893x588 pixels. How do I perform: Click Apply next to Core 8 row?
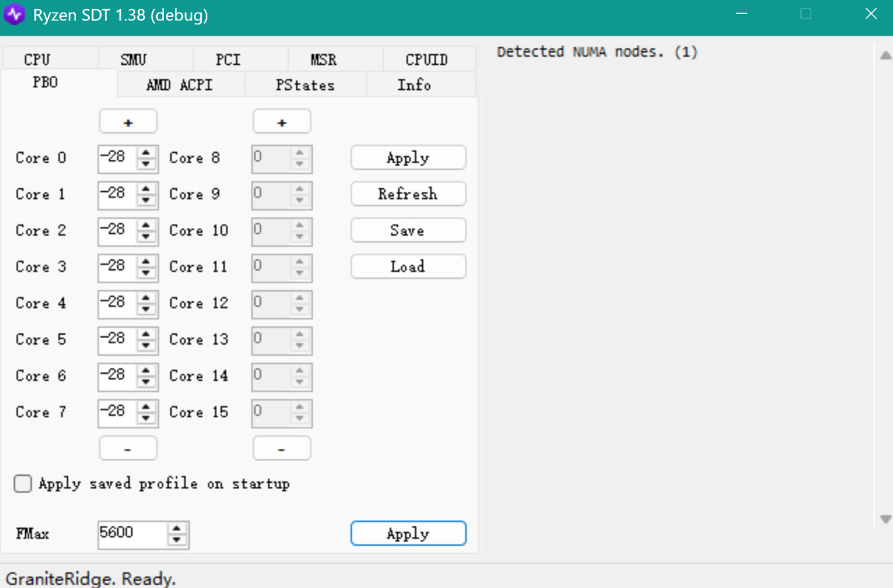point(408,158)
